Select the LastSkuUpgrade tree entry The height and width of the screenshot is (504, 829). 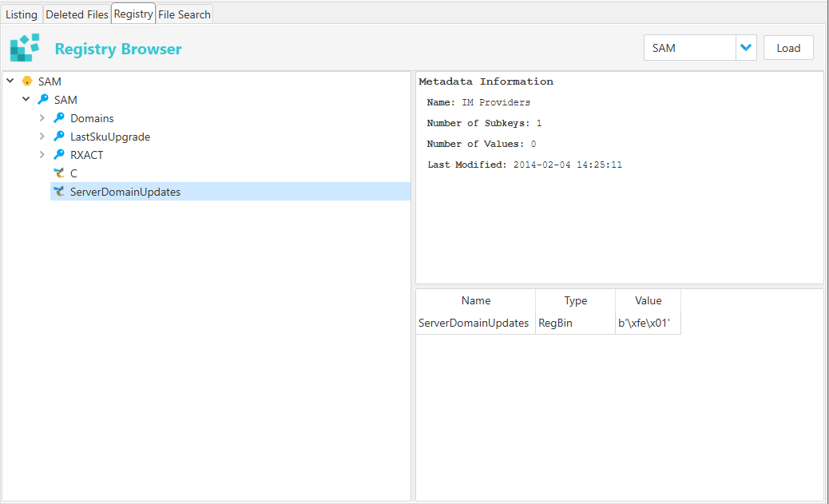(x=109, y=136)
